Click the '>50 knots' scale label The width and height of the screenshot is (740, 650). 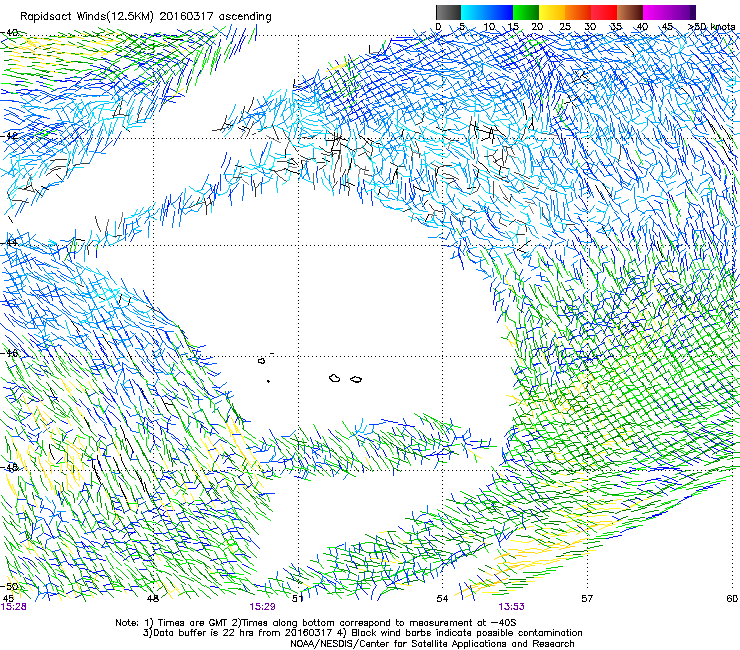[x=711, y=27]
